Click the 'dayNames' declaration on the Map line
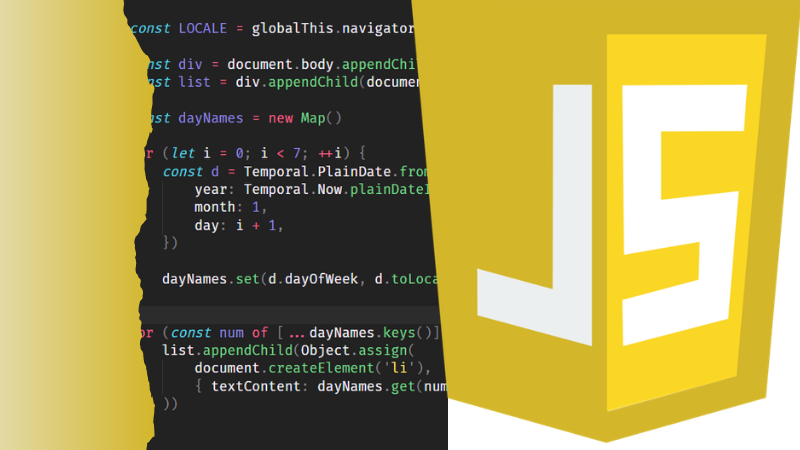Screen dimensions: 800x450 pyautogui.click(x=211, y=118)
